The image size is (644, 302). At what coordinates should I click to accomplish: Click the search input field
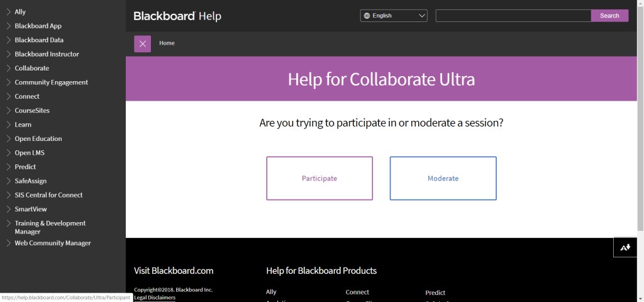coord(513,16)
